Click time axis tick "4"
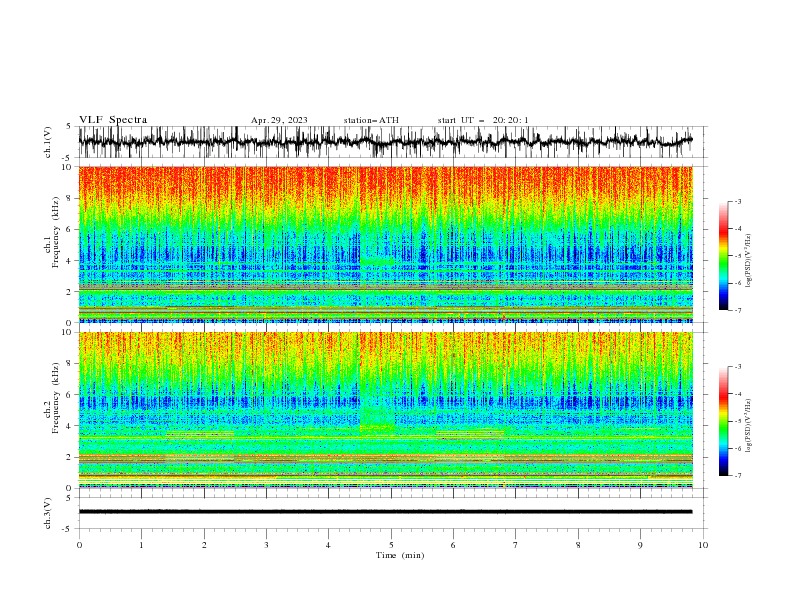 tap(328, 545)
